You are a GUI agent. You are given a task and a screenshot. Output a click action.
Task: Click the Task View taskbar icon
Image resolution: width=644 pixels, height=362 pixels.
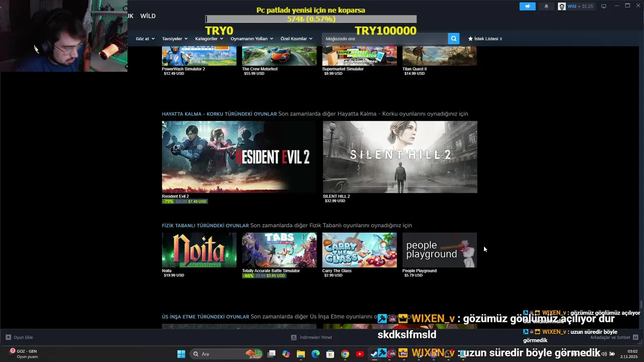(x=271, y=354)
